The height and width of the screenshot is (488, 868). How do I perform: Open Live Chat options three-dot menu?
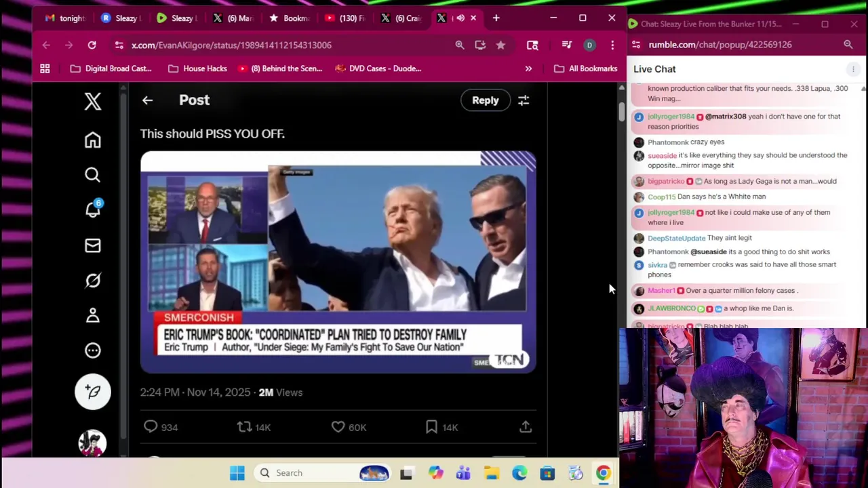pos(853,69)
